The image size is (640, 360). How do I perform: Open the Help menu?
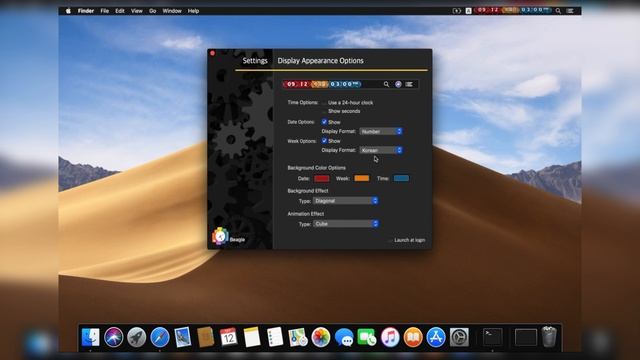pyautogui.click(x=193, y=11)
